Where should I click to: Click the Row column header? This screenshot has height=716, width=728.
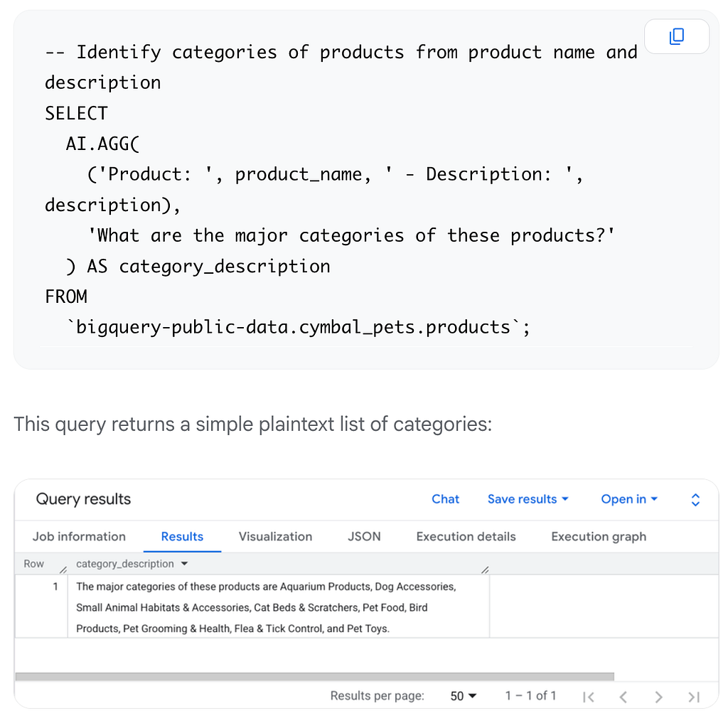point(34,564)
